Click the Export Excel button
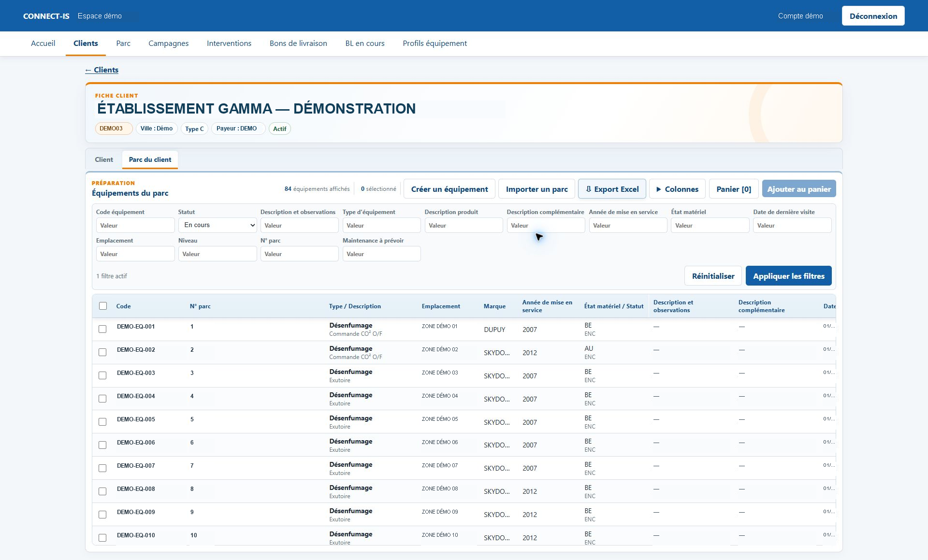This screenshot has height=560, width=928. [x=612, y=189]
